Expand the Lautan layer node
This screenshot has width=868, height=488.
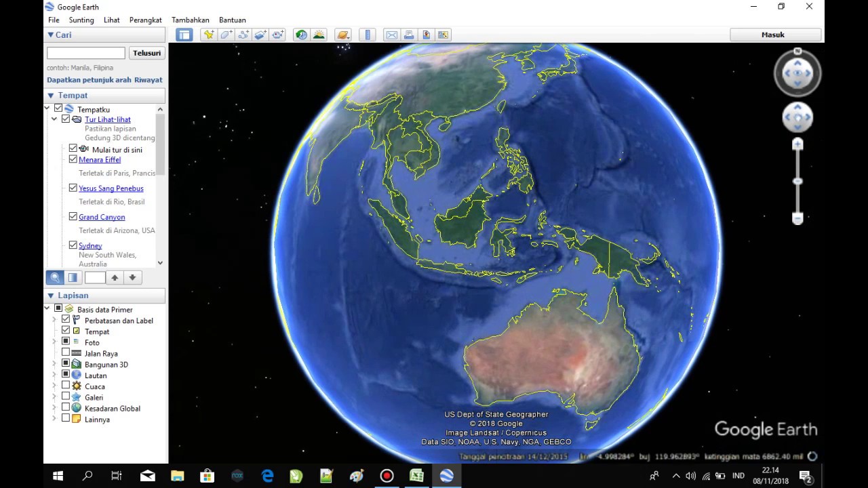54,375
